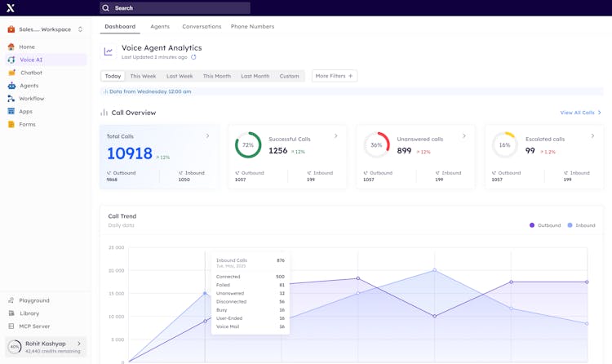Click the More Filters button
The height and width of the screenshot is (364, 612).
pos(334,76)
